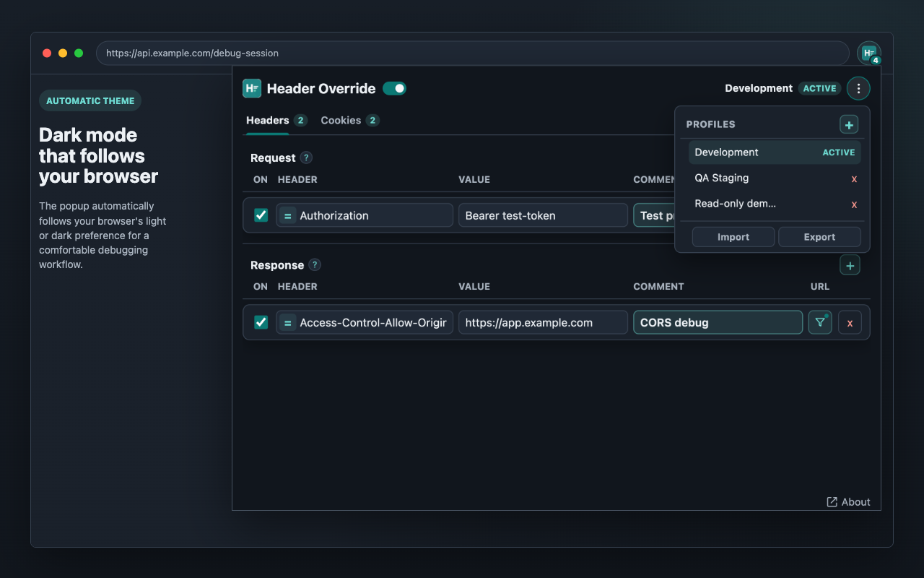924x578 pixels.
Task: Change operation mode of Access-Control-Allow-Origin header
Action: click(287, 322)
